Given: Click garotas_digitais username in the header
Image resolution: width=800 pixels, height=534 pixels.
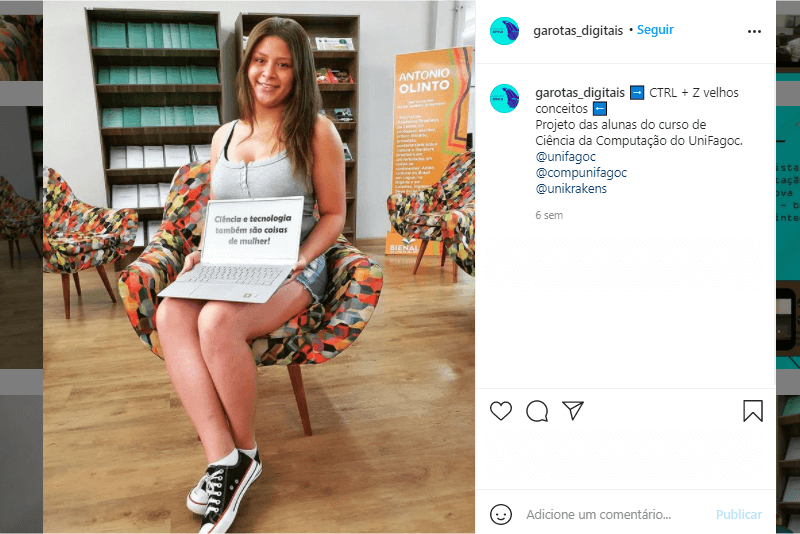Looking at the screenshot, I should pos(578,31).
